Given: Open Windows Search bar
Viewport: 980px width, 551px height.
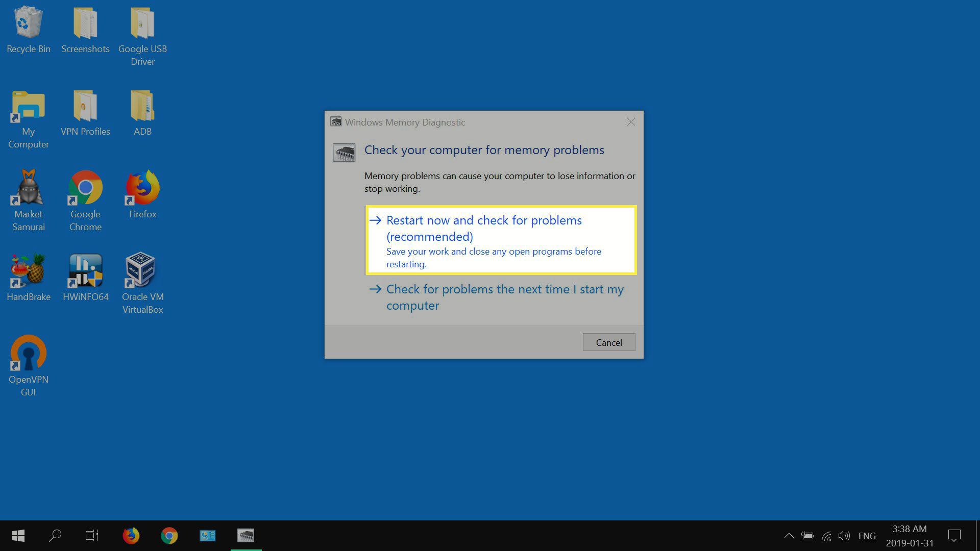Looking at the screenshot, I should 55,535.
